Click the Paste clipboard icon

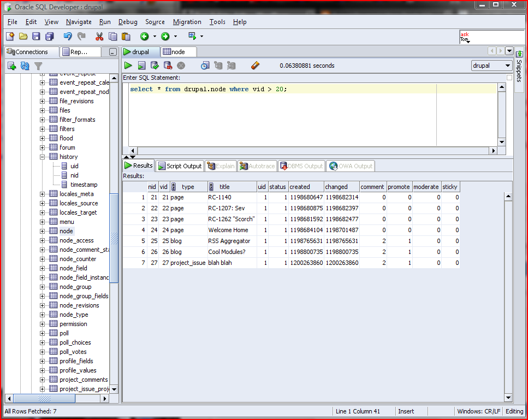pyautogui.click(x=126, y=37)
